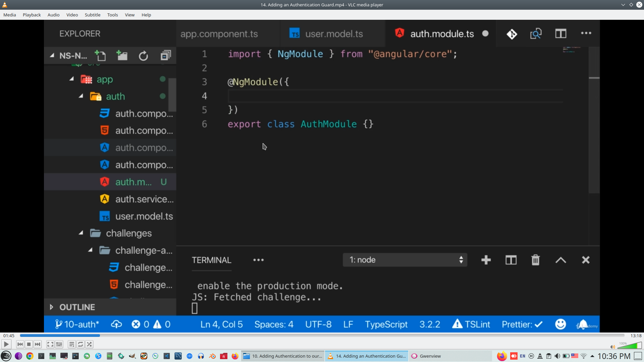Toggle fullscreen video mode
The image size is (644, 362).
click(x=50, y=344)
